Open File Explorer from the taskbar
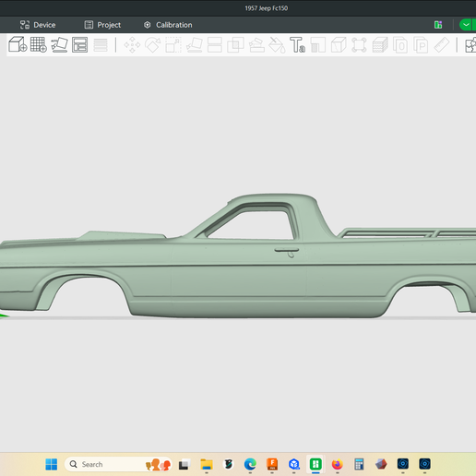 coord(207,464)
